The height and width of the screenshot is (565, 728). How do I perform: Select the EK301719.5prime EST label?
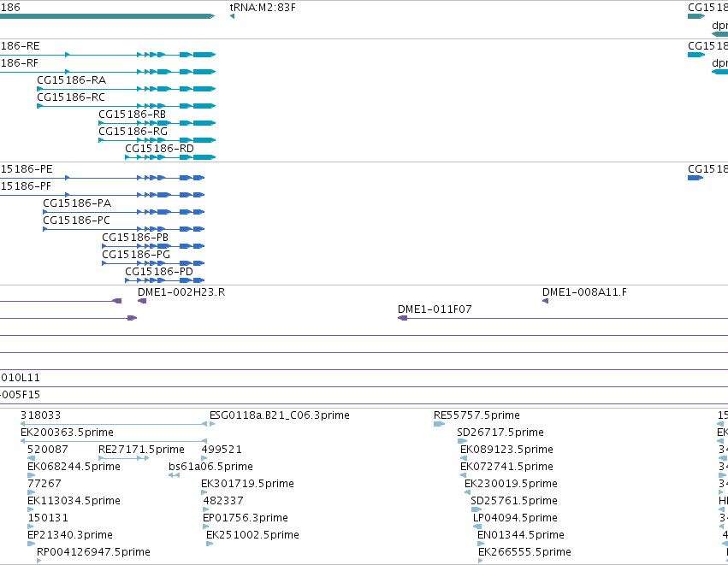pyautogui.click(x=247, y=484)
